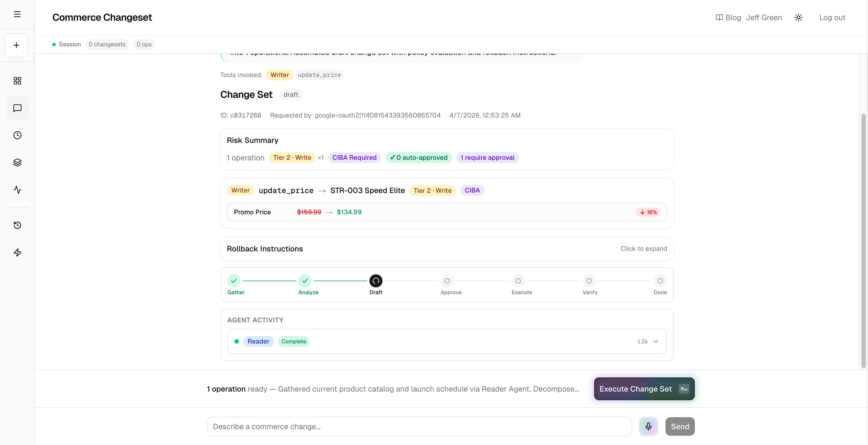
Task: Expand the Reader agent activity details
Action: [656, 341]
